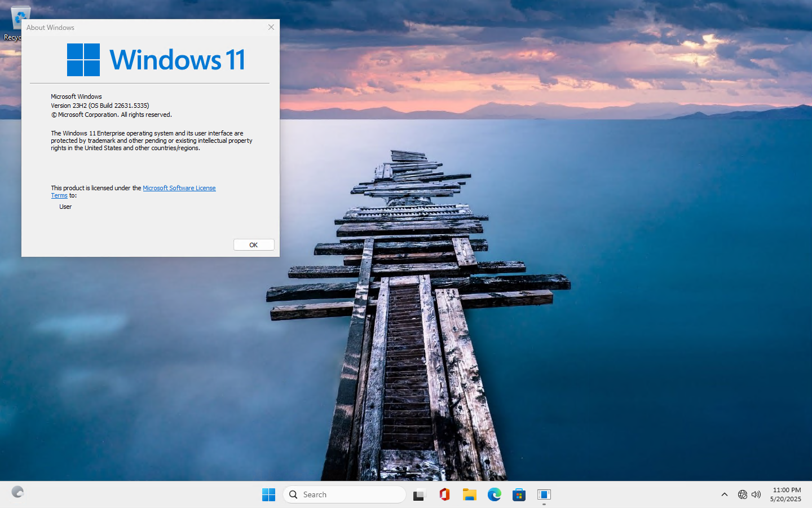Click the Microsoft Corporation copyright line
This screenshot has width=812, height=508.
pyautogui.click(x=112, y=115)
